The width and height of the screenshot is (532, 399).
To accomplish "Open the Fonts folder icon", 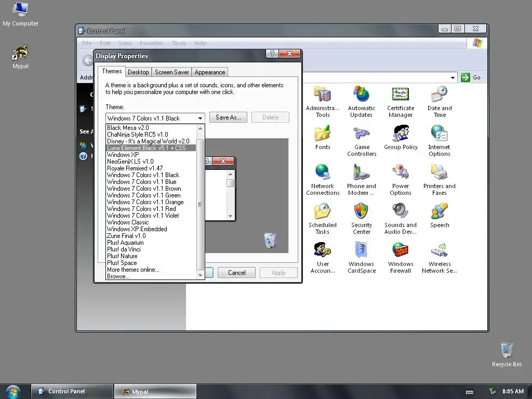I will tap(322, 134).
